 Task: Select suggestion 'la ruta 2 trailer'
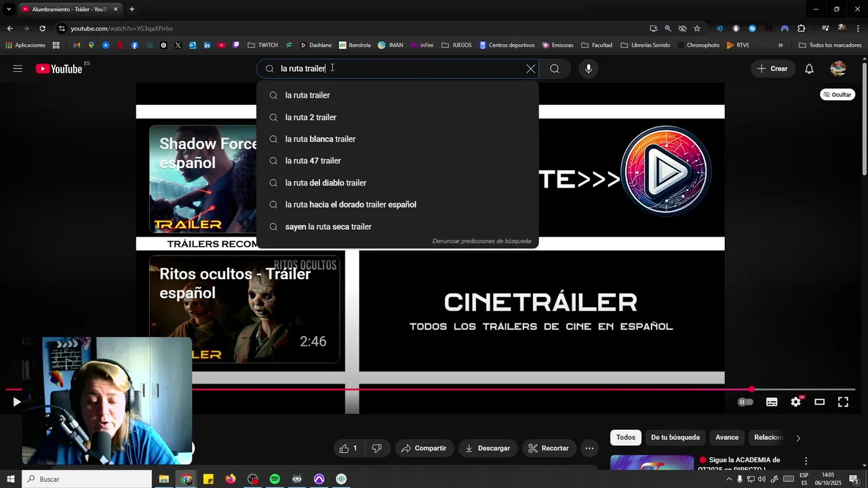coord(397,117)
